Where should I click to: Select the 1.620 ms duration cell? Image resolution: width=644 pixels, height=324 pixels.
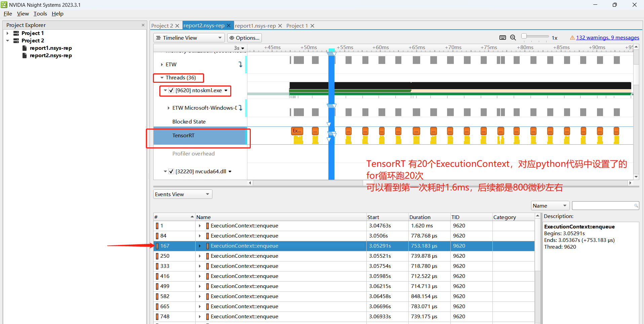429,226
